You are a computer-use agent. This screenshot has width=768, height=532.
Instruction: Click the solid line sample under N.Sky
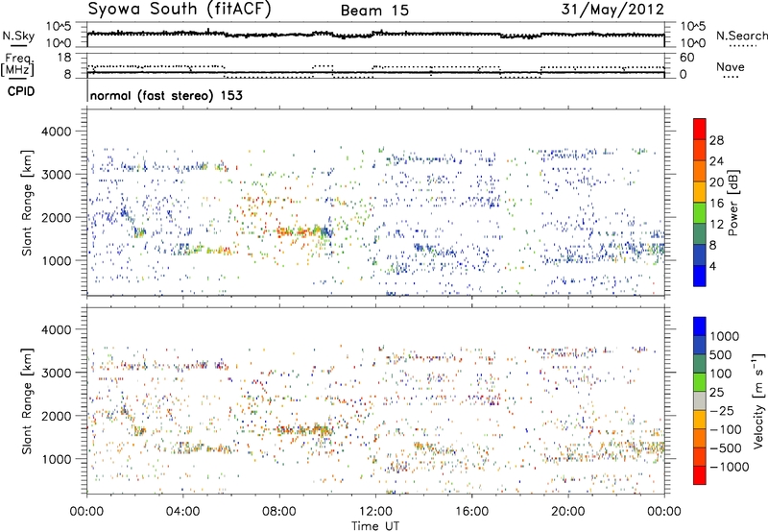click(18, 45)
